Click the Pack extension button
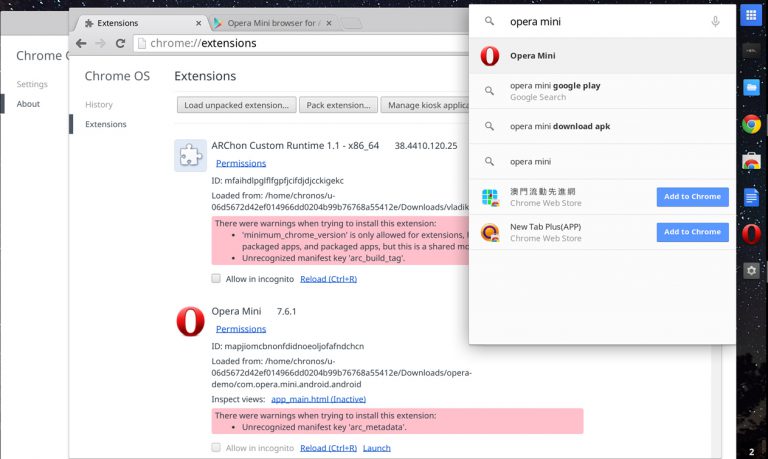The height and width of the screenshot is (459, 768). point(338,105)
